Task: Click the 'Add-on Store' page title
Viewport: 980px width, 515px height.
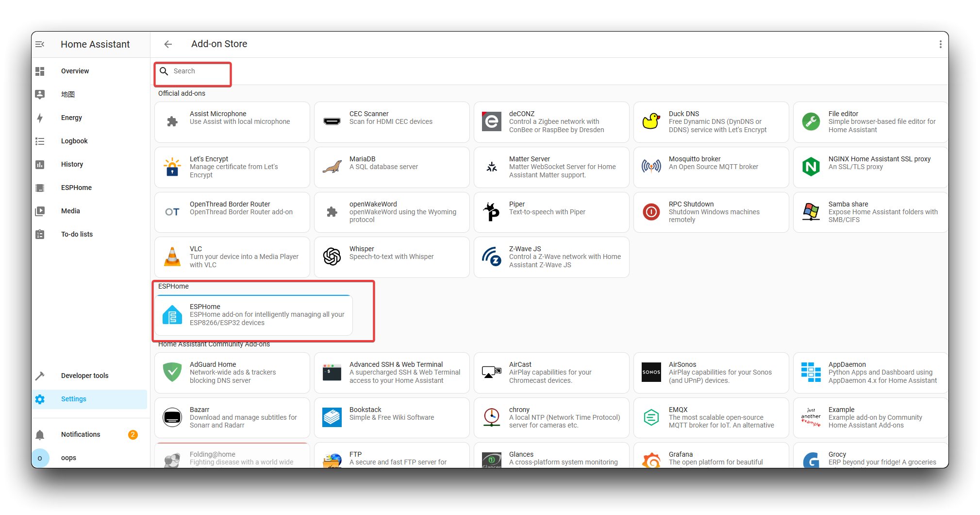Action: (x=219, y=44)
